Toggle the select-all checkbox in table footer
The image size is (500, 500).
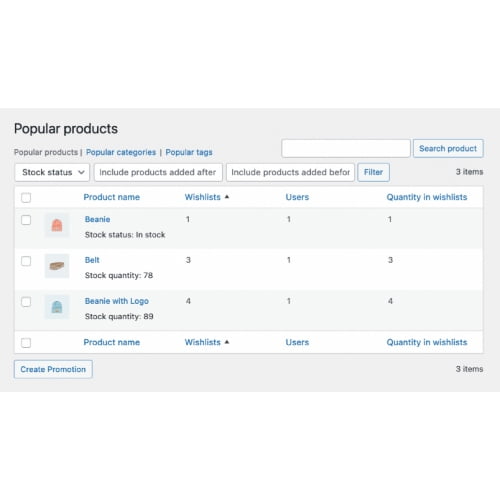point(26,343)
